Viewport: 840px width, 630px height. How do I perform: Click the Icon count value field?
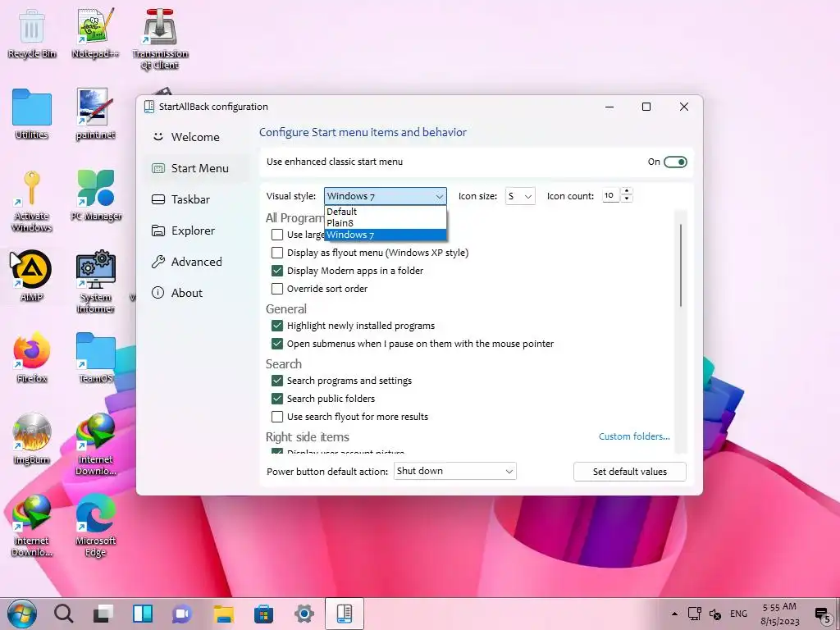click(x=610, y=195)
